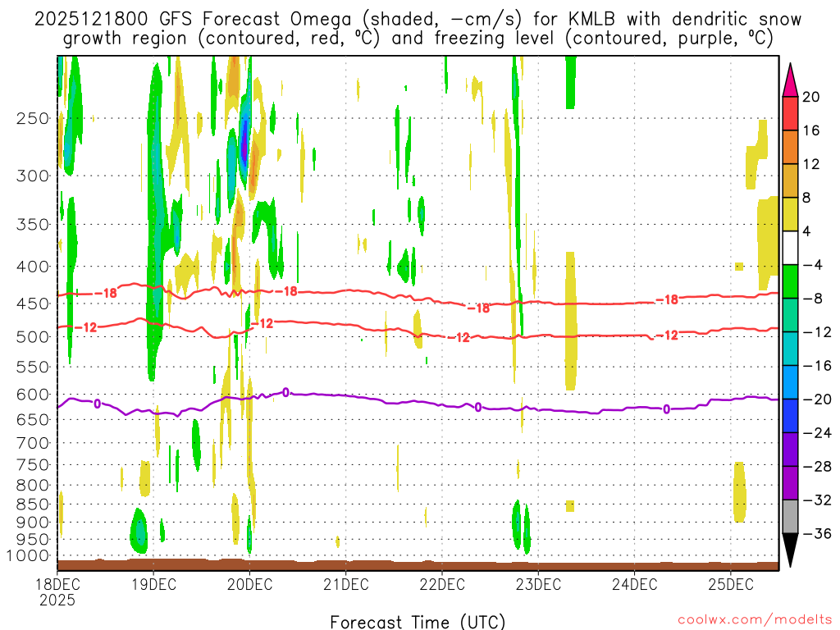Click the 850 pressure level label

pos(33,504)
